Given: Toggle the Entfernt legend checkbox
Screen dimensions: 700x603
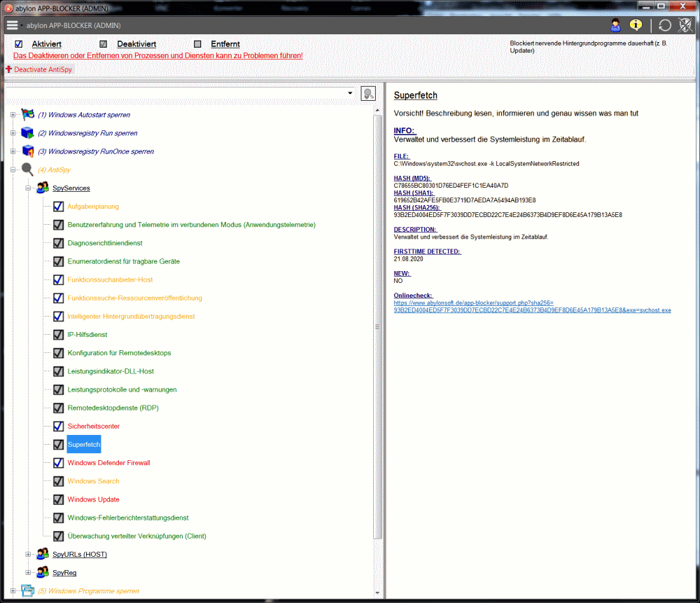Looking at the screenshot, I should coord(197,44).
